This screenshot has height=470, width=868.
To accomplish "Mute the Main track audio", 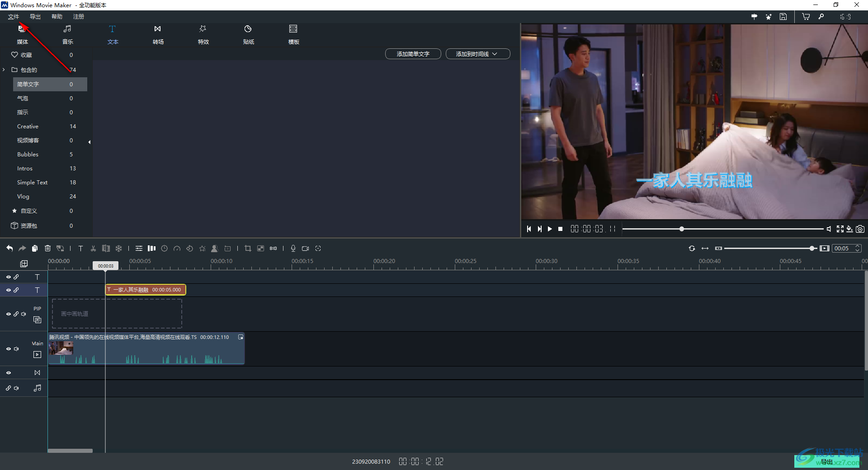I will (x=16, y=349).
